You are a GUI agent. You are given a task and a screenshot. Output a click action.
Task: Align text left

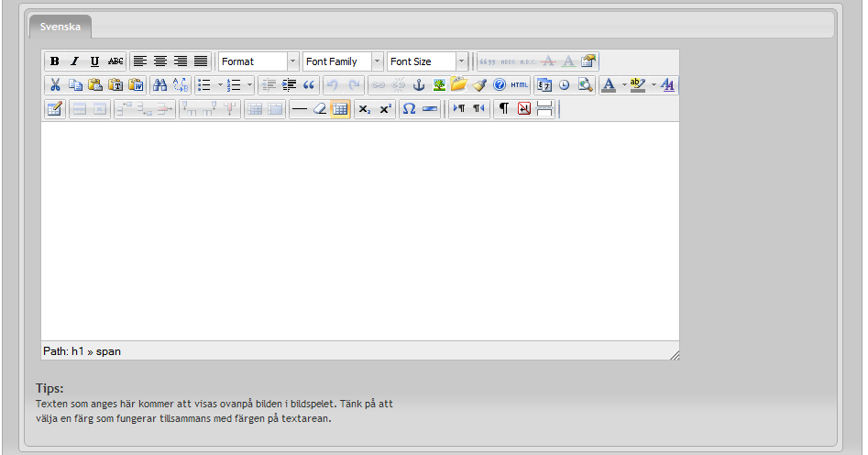pyautogui.click(x=139, y=61)
